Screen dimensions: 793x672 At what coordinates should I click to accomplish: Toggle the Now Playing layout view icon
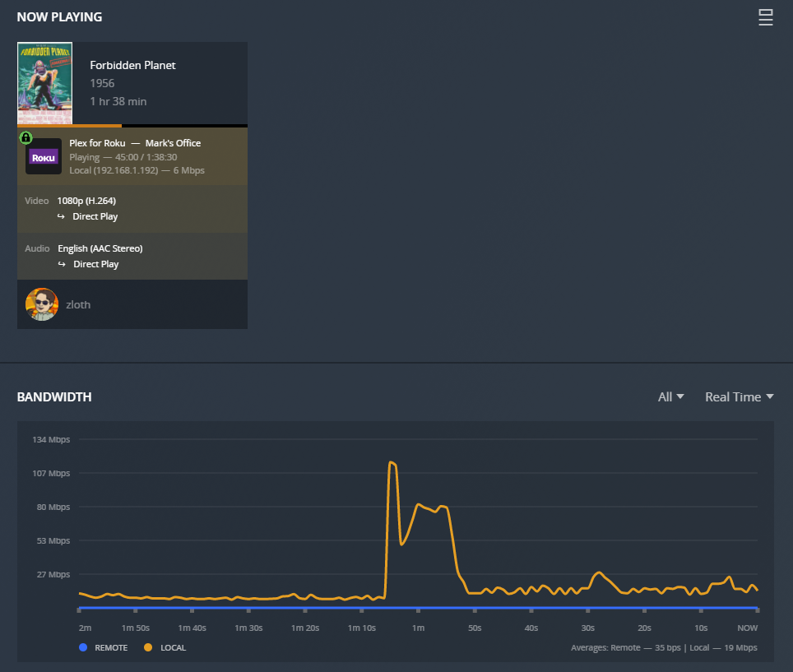point(765,18)
